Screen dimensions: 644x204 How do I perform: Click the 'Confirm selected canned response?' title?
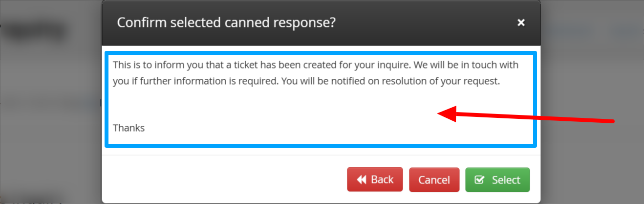coord(226,23)
